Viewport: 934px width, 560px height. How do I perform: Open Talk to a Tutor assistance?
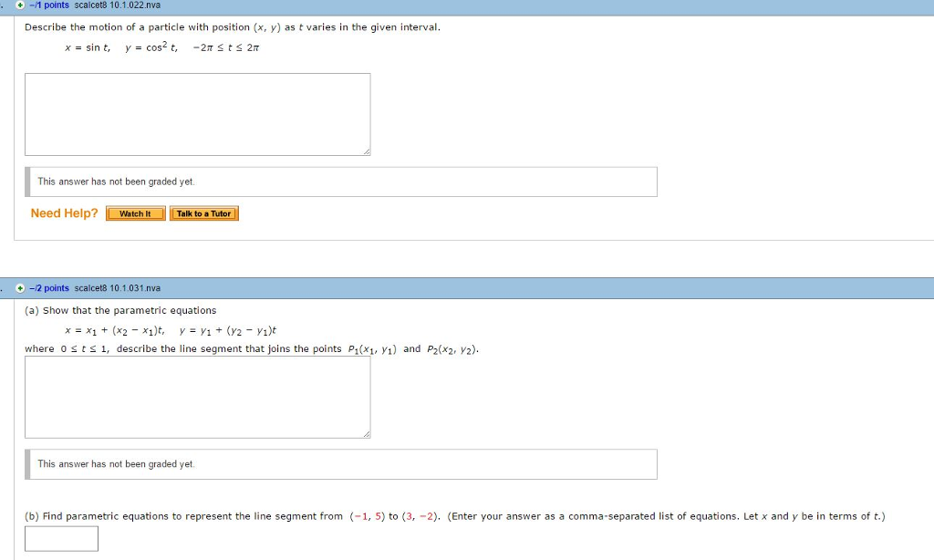(204, 213)
